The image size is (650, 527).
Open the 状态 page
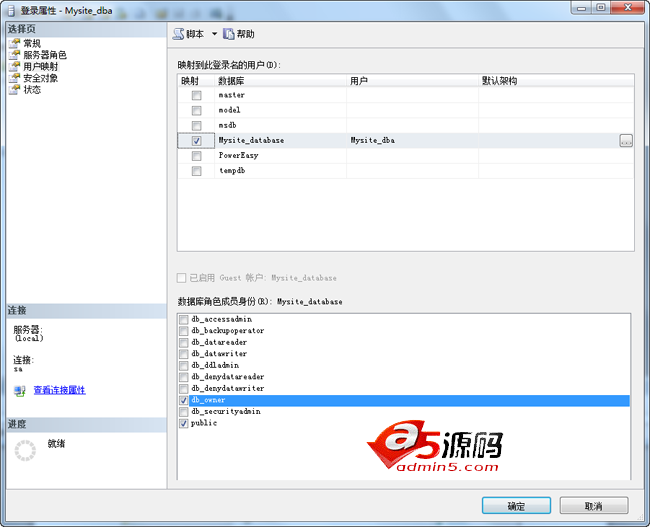(x=32, y=90)
